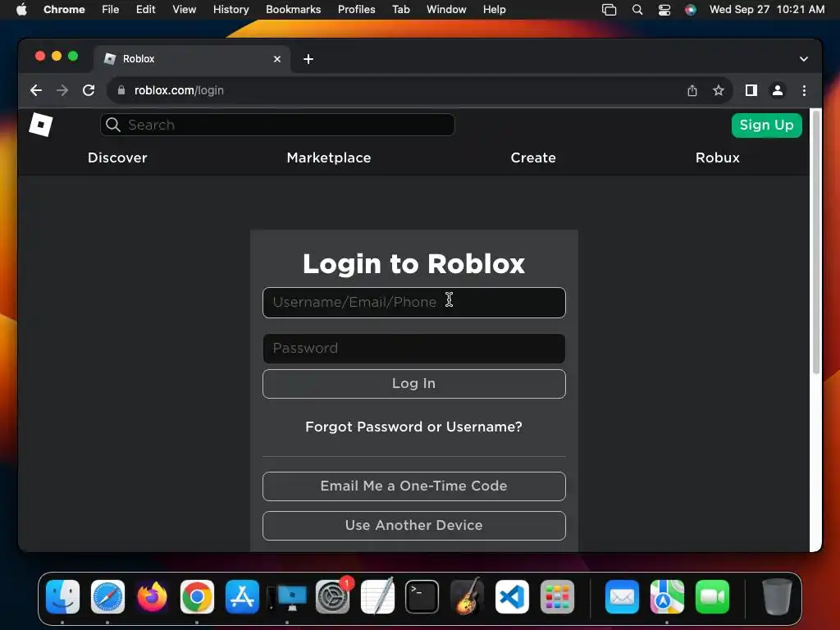The height and width of the screenshot is (630, 840).
Task: Click the date and time clock
Action: click(x=767, y=10)
